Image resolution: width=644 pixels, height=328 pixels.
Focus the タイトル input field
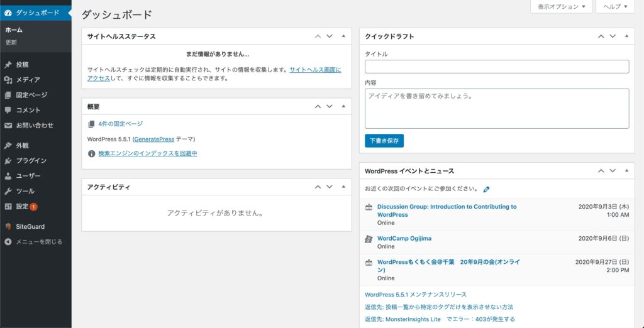click(497, 67)
